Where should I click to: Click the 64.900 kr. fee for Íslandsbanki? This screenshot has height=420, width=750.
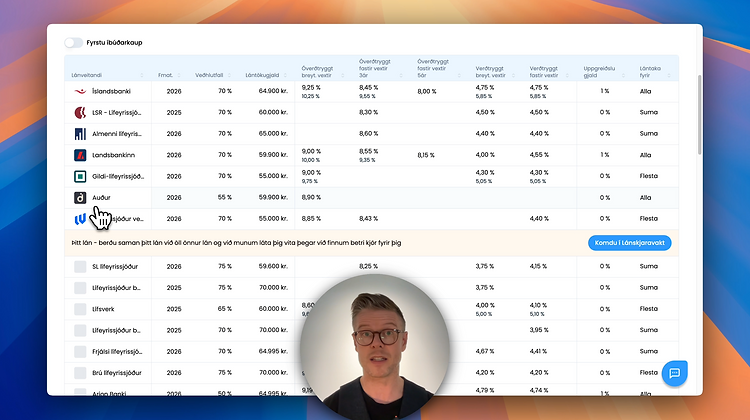(273, 91)
